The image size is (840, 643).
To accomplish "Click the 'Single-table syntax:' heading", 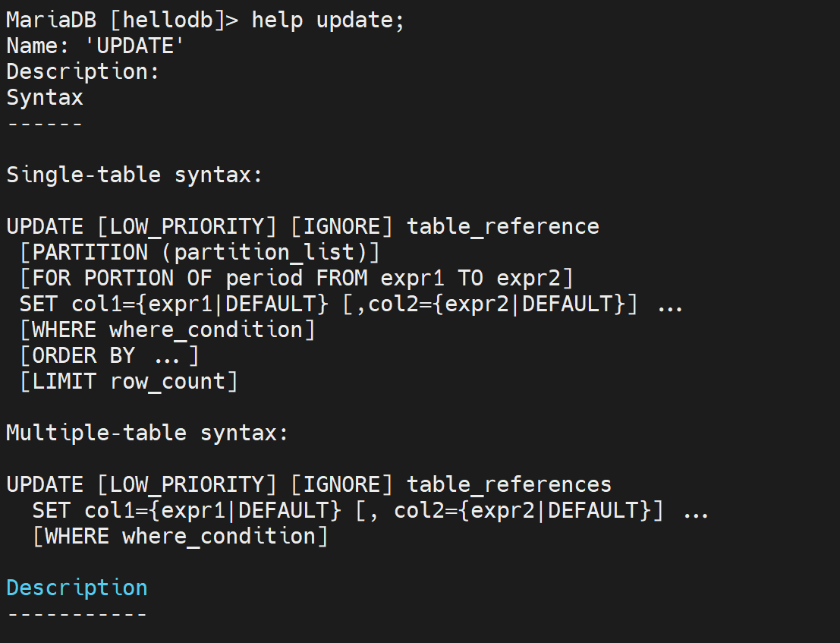I will [x=134, y=175].
